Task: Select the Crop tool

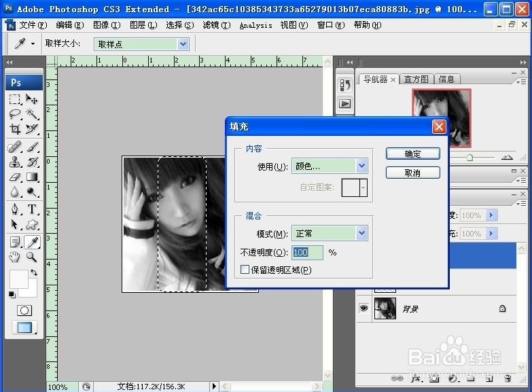Action: pos(14,129)
